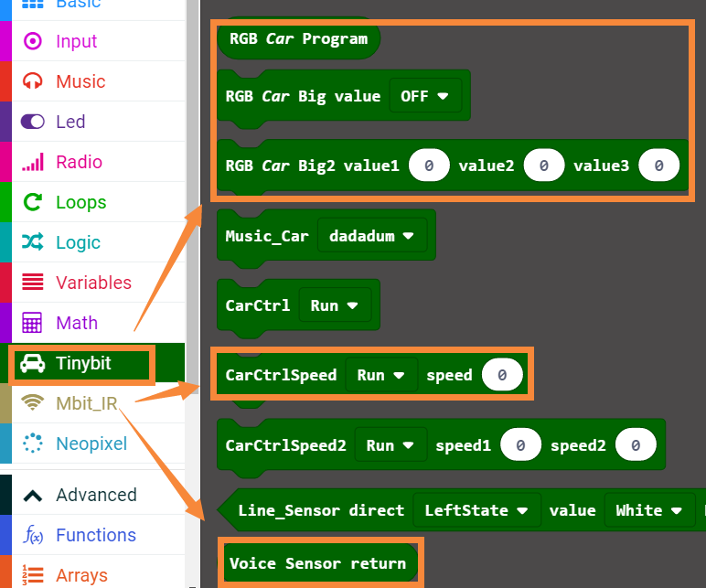Click the Music headphones icon
706x588 pixels.
(33, 81)
